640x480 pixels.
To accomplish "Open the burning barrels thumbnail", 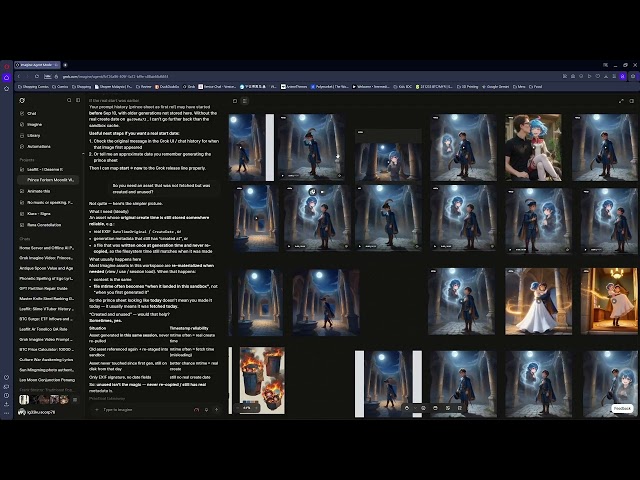I will (x=262, y=380).
